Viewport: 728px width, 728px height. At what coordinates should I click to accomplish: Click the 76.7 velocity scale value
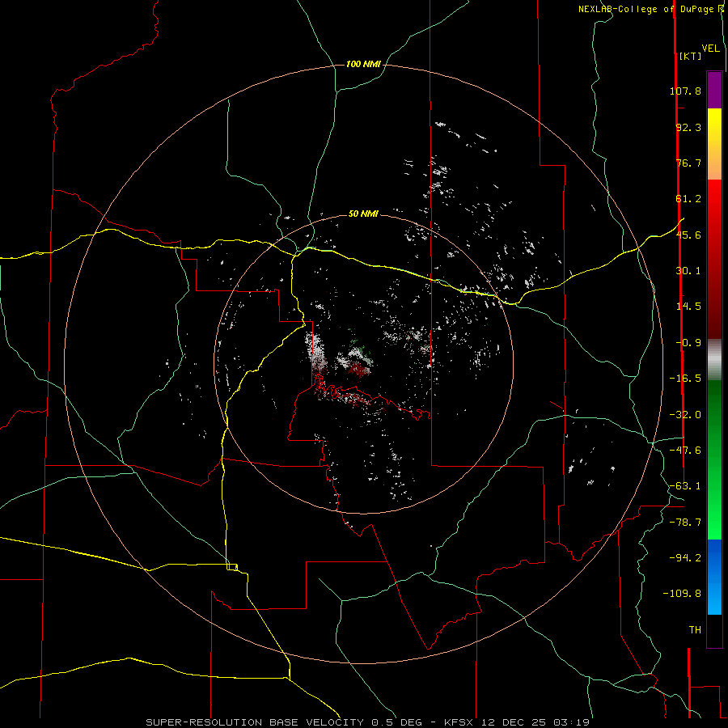pyautogui.click(x=688, y=163)
